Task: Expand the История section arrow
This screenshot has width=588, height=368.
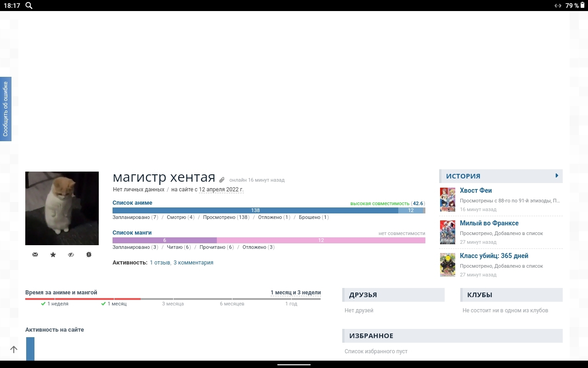Action: coord(557,176)
